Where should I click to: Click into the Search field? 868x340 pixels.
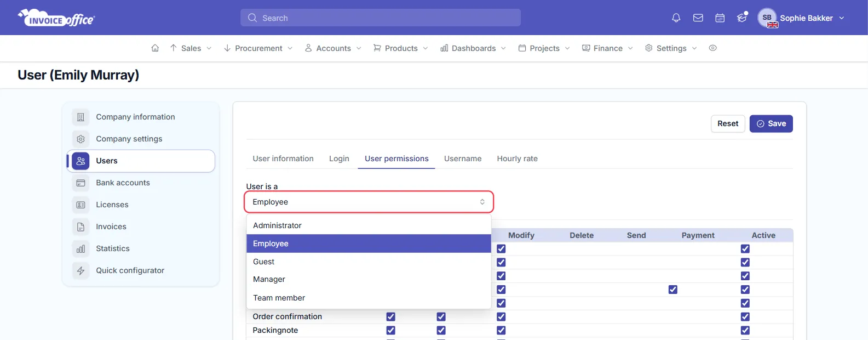(381, 18)
